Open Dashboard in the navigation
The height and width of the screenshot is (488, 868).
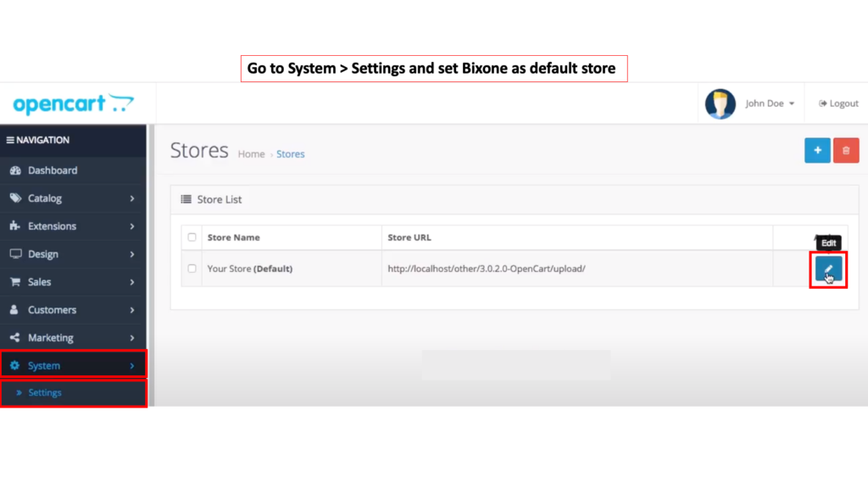pyautogui.click(x=73, y=170)
